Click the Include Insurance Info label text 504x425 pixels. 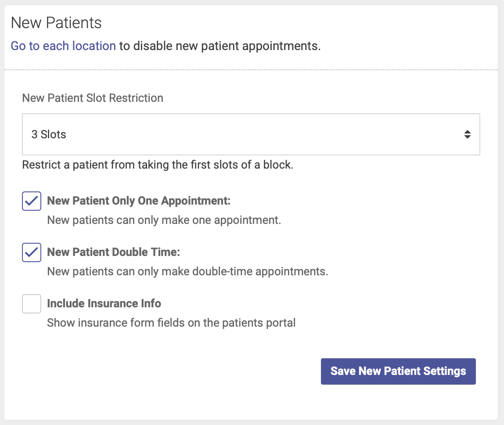[x=104, y=303]
